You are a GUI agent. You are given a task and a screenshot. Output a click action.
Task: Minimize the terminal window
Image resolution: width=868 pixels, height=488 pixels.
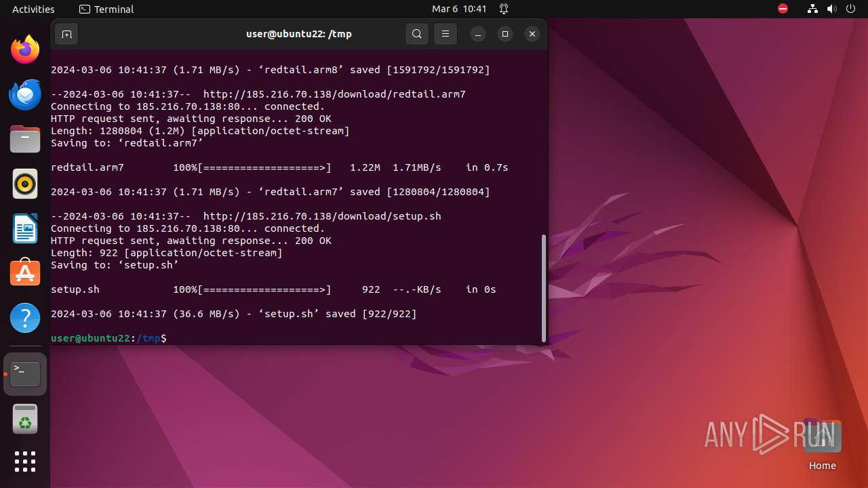point(478,34)
